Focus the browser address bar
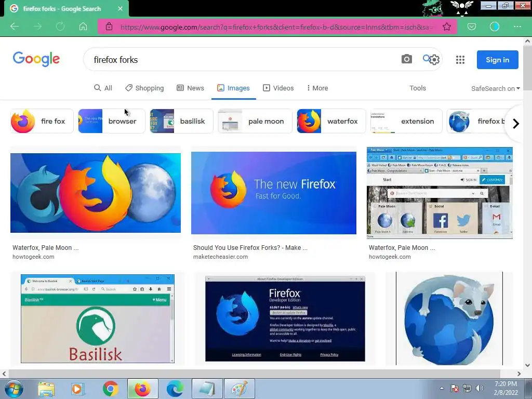 coord(276,27)
